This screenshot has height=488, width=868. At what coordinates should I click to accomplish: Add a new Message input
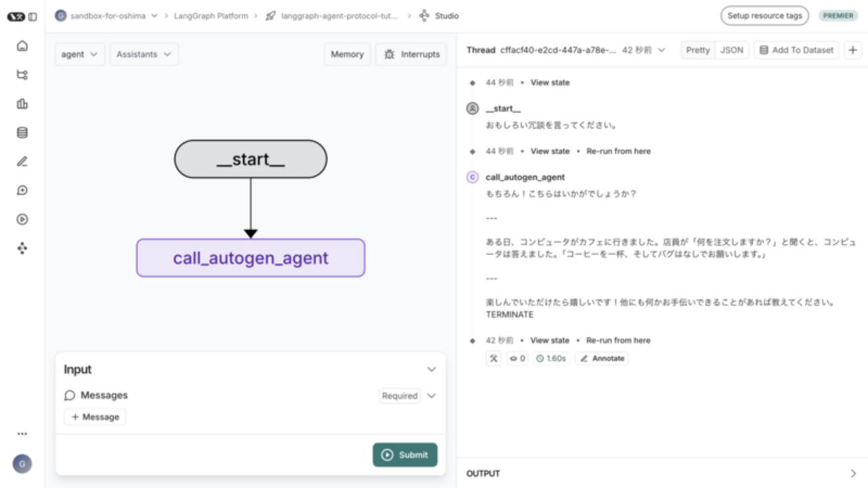(95, 417)
